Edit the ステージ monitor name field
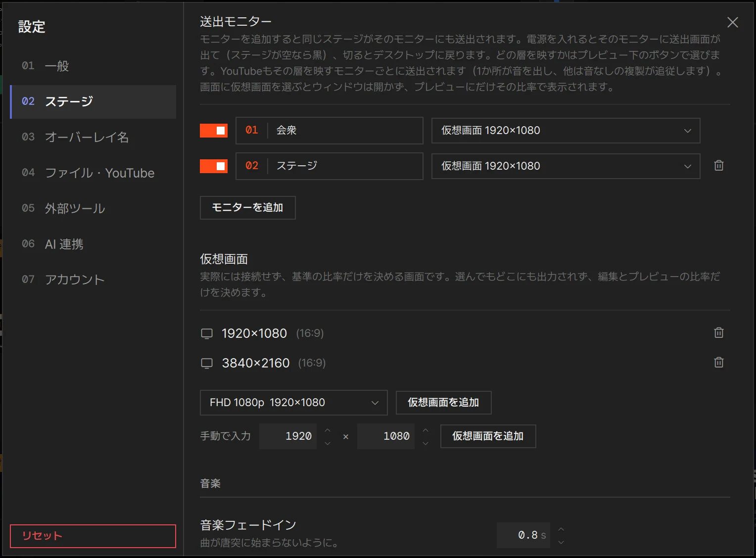 330,166
